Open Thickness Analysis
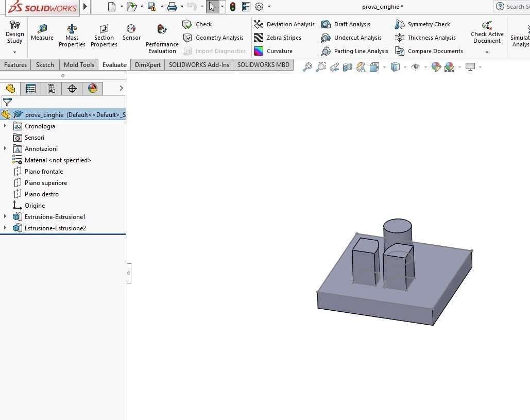Viewport: 530px width, 420px height. click(x=425, y=38)
